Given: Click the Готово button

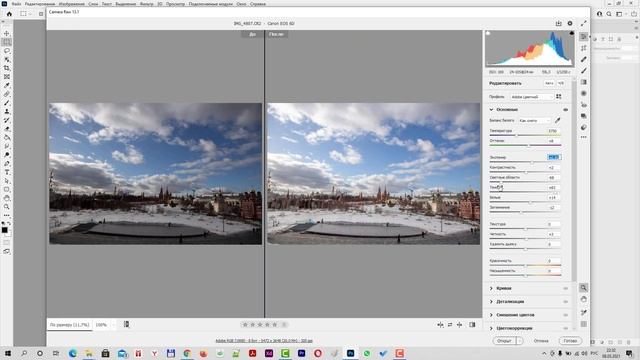Looking at the screenshot, I should 570,341.
